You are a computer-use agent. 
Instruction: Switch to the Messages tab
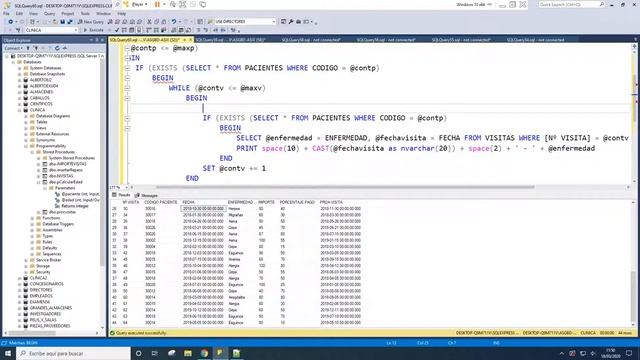(x=147, y=196)
